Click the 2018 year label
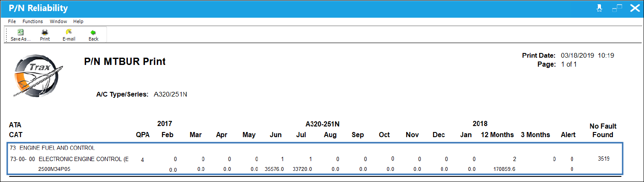The image size is (644, 182). pyautogui.click(x=480, y=124)
